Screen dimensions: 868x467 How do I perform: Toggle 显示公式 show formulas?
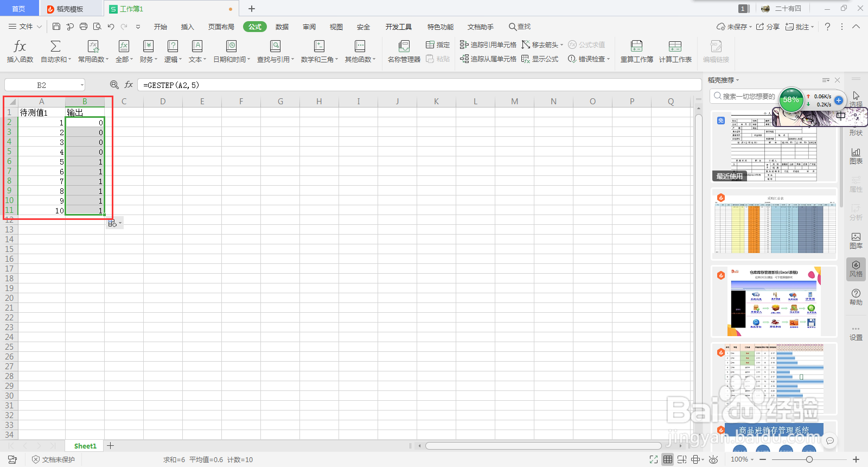coord(540,59)
